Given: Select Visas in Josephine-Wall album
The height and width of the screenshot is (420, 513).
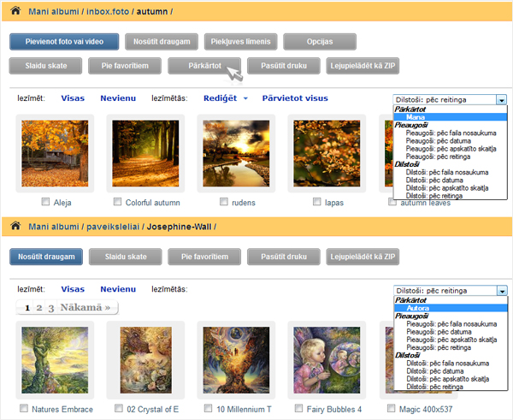Looking at the screenshot, I should point(73,289).
